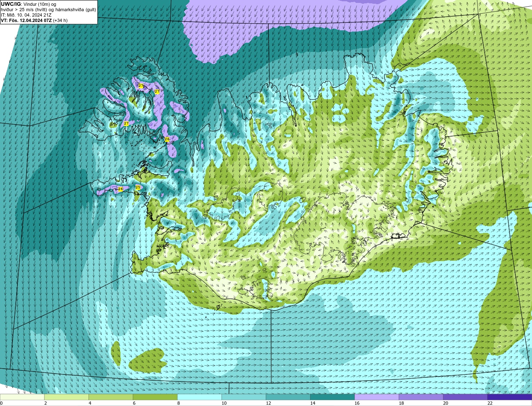Click the '20' tick label on the scale
532x406 pixels.
click(x=446, y=403)
